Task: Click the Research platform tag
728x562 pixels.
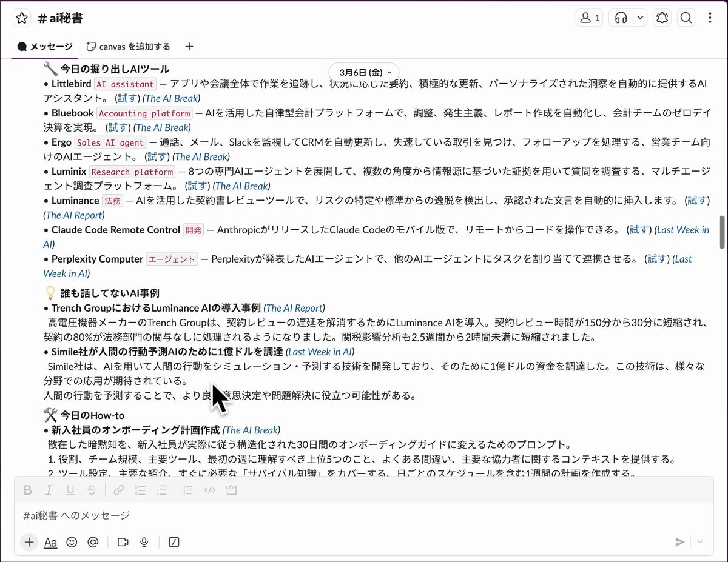Action: pyautogui.click(x=132, y=172)
